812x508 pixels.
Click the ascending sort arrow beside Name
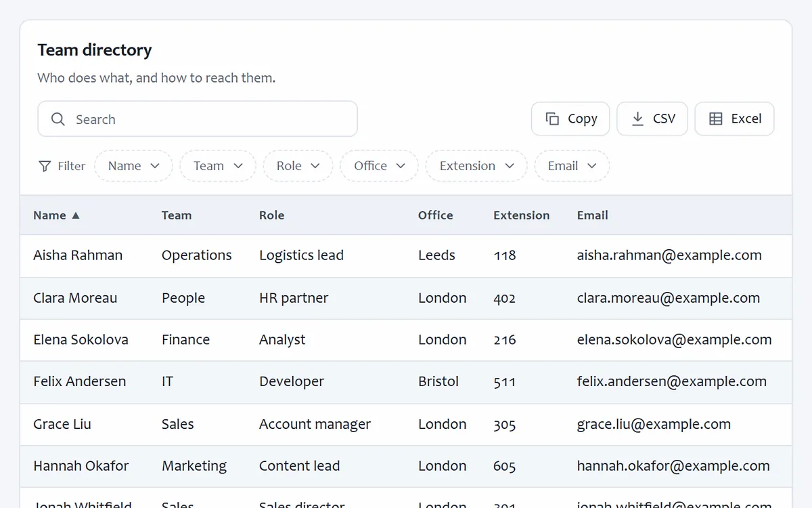click(76, 215)
